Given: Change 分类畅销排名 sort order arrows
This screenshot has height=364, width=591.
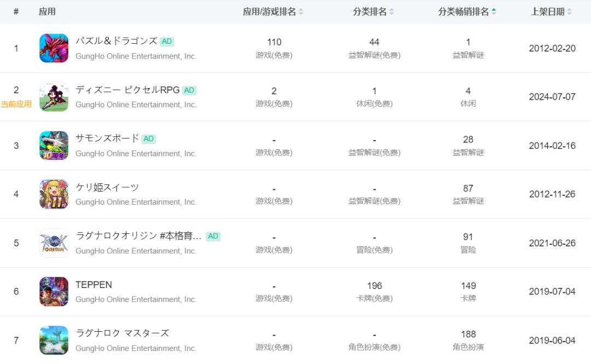Looking at the screenshot, I should 494,12.
